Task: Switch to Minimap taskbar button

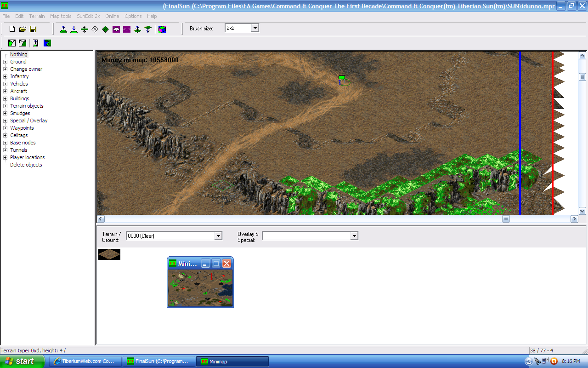Action: pos(232,361)
